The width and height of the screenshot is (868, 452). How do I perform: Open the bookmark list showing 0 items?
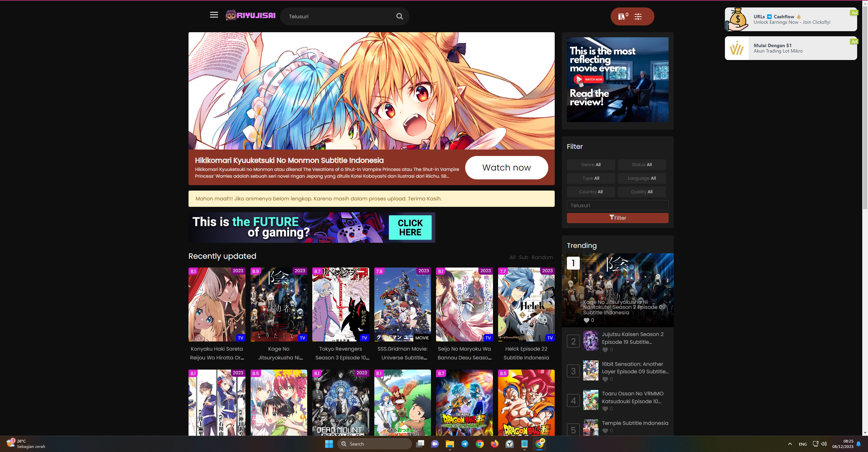tap(623, 16)
